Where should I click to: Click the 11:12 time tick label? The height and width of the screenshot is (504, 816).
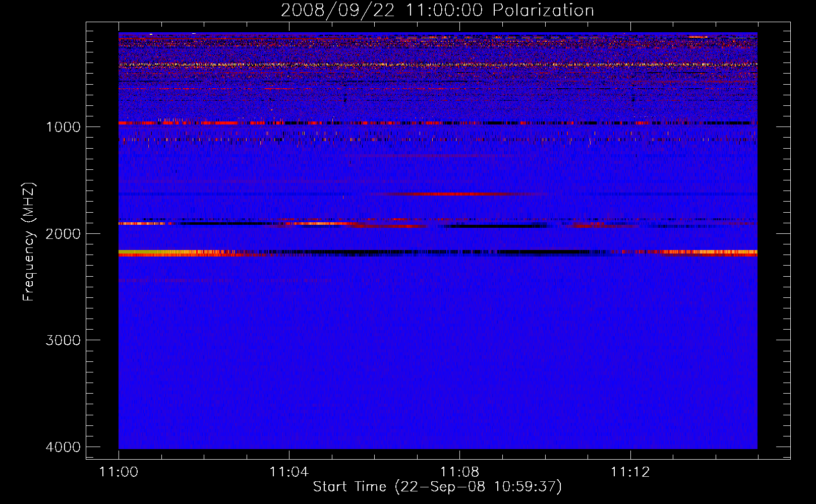(630, 472)
